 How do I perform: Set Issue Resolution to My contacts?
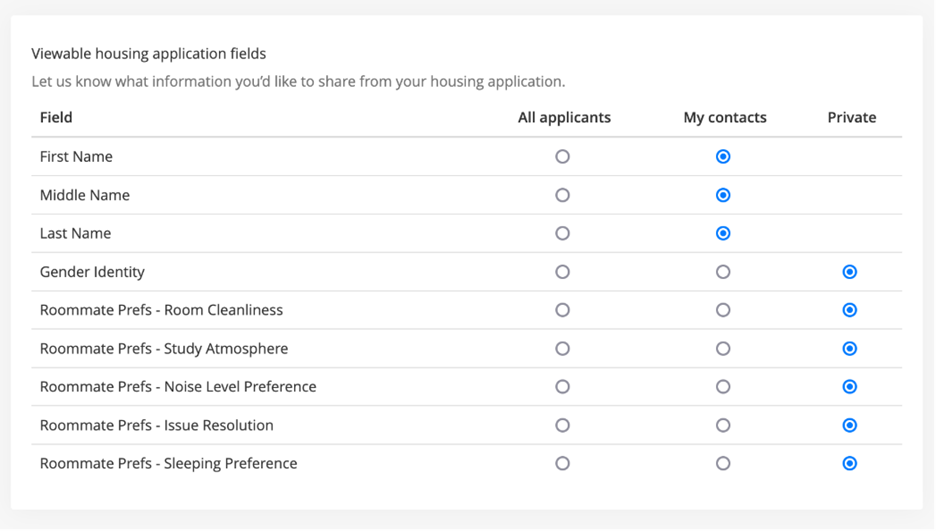(x=723, y=425)
